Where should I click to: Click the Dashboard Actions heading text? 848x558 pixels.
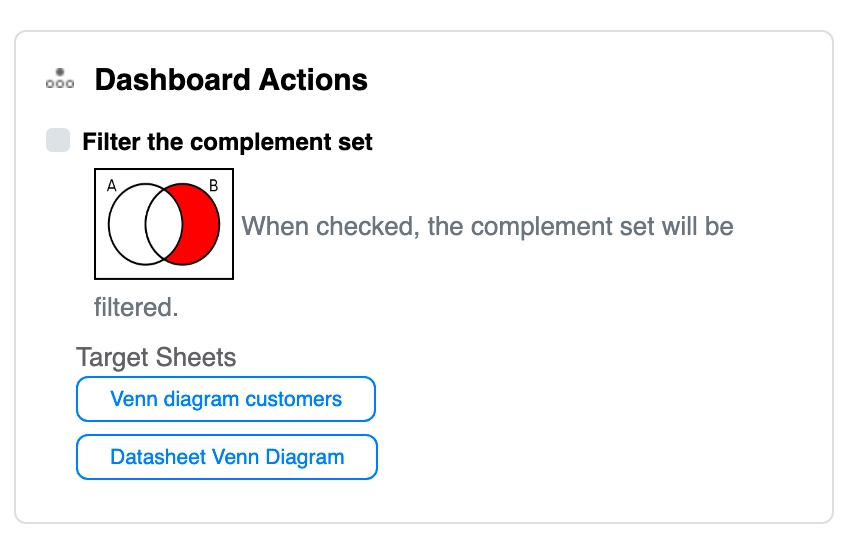pyautogui.click(x=231, y=80)
